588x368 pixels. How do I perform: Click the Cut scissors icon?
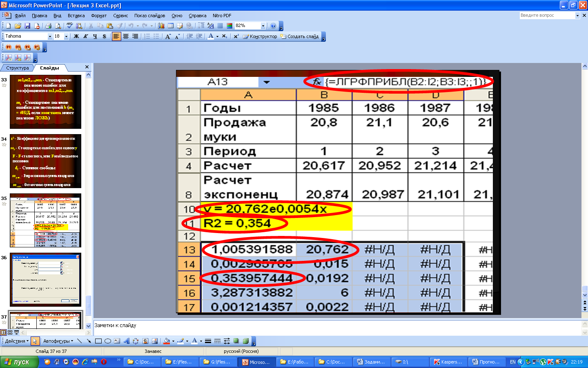(x=91, y=26)
